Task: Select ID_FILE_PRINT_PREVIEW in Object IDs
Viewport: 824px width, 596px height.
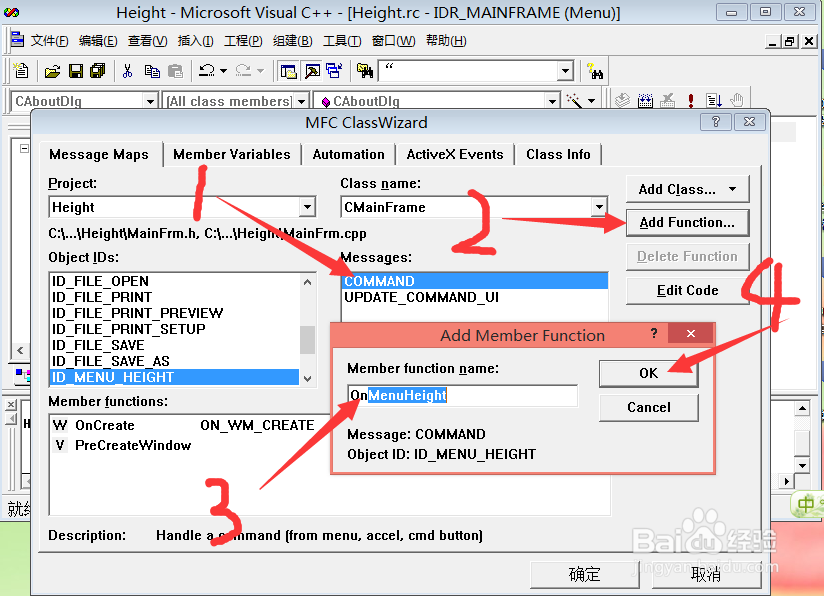Action: [175, 313]
